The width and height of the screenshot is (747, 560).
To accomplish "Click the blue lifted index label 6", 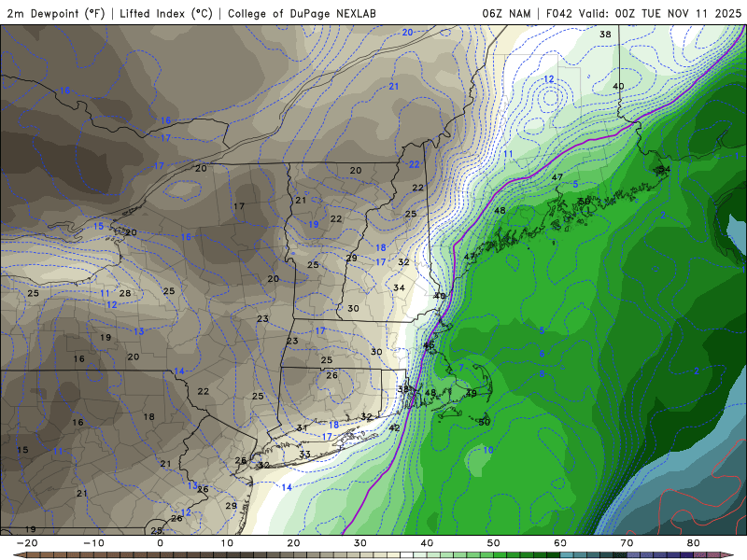I will (x=542, y=354).
